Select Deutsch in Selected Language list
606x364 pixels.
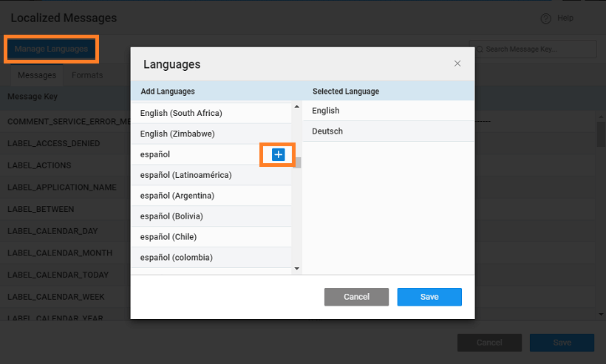coord(327,131)
